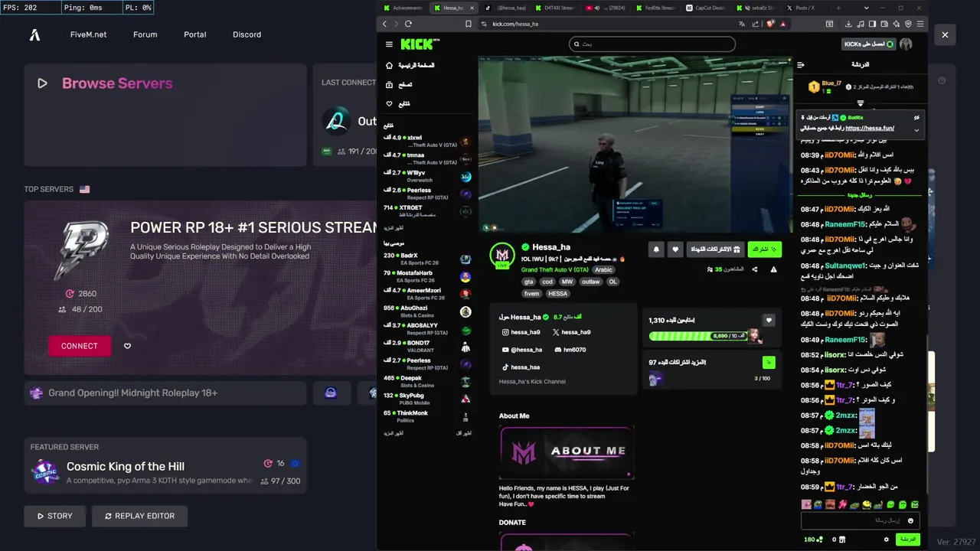Click the heart icon in followers goal card

(769, 320)
